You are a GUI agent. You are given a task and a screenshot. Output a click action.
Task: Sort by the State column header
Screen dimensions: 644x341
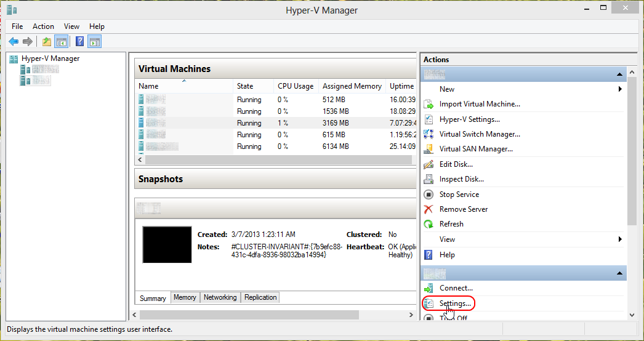tap(253, 86)
